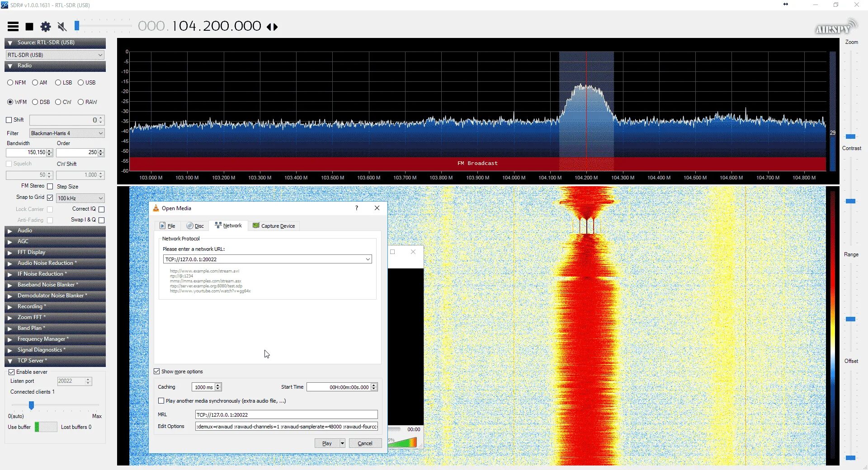
Task: Click the Play button
Action: pos(327,443)
